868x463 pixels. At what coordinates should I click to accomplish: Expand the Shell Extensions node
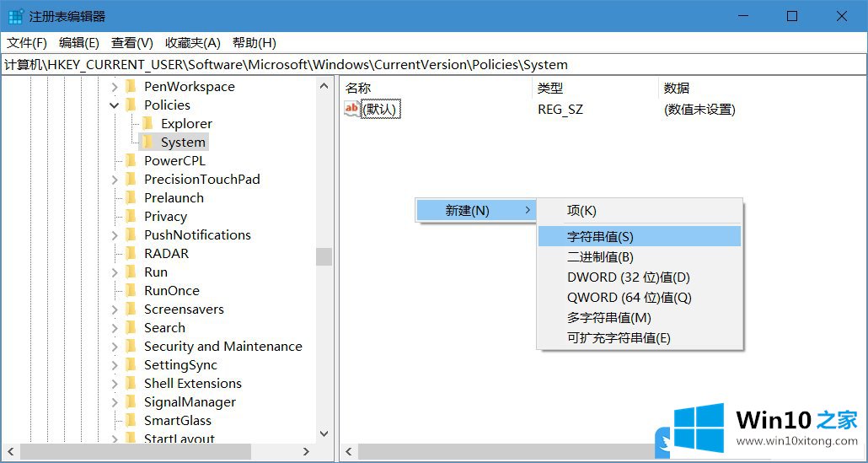pyautogui.click(x=115, y=384)
